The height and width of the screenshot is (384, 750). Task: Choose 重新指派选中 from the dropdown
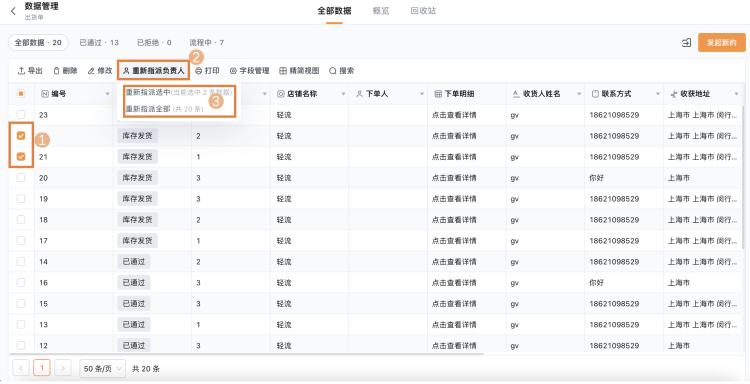[x=179, y=92]
